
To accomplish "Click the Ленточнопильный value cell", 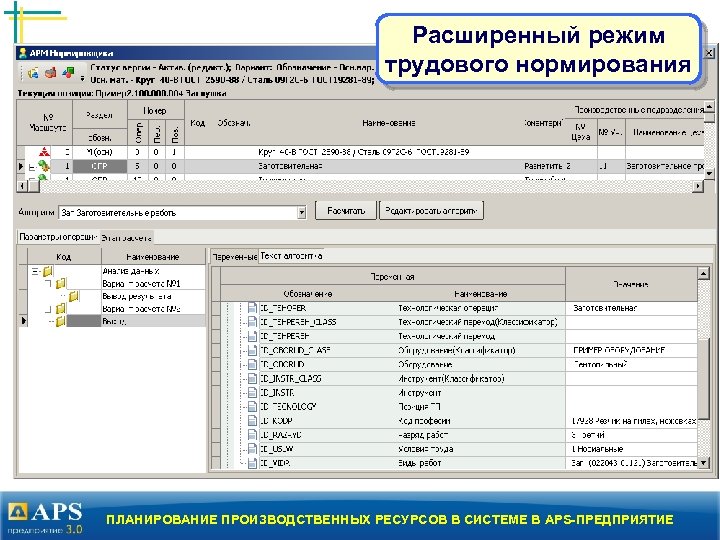I will pyautogui.click(x=631, y=365).
